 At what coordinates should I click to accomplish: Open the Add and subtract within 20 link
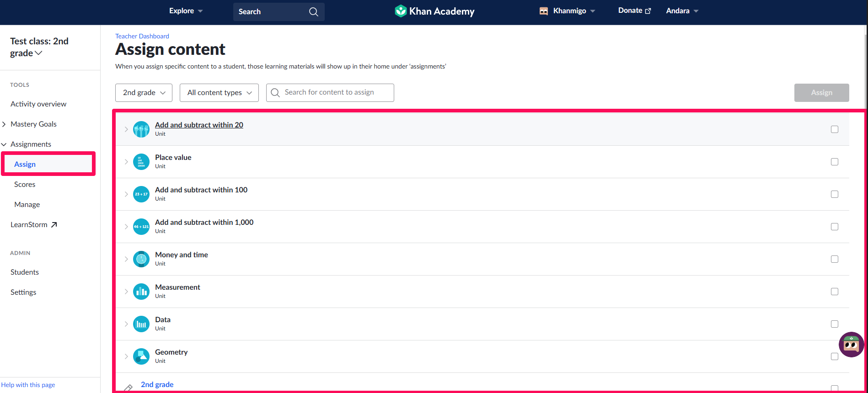pos(199,125)
